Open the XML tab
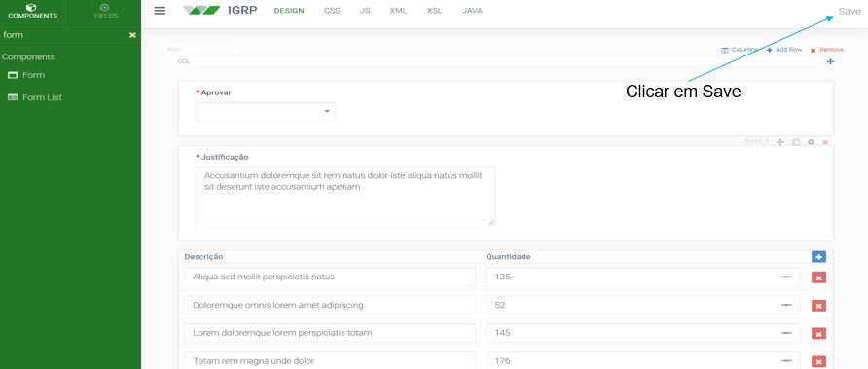 tap(398, 11)
